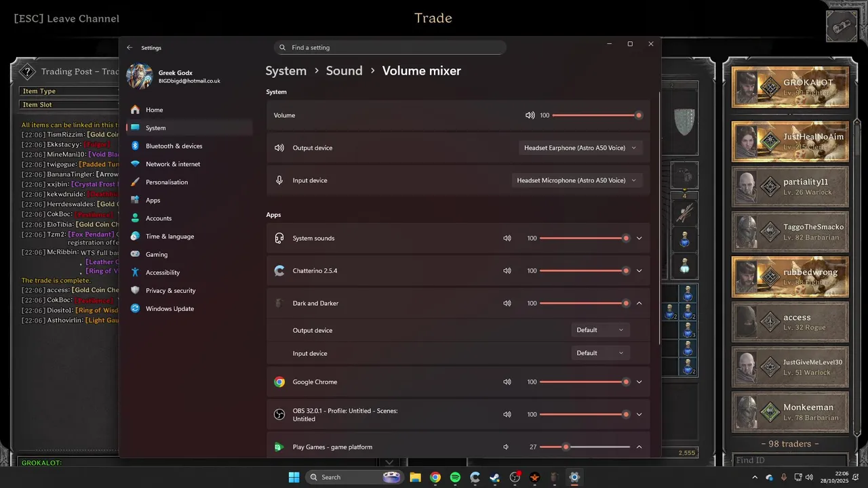Expand the Chatterino 2.5.4 row

click(639, 271)
